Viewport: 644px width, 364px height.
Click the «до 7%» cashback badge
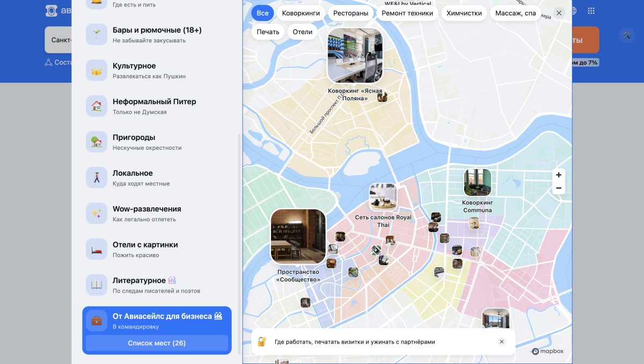point(585,62)
